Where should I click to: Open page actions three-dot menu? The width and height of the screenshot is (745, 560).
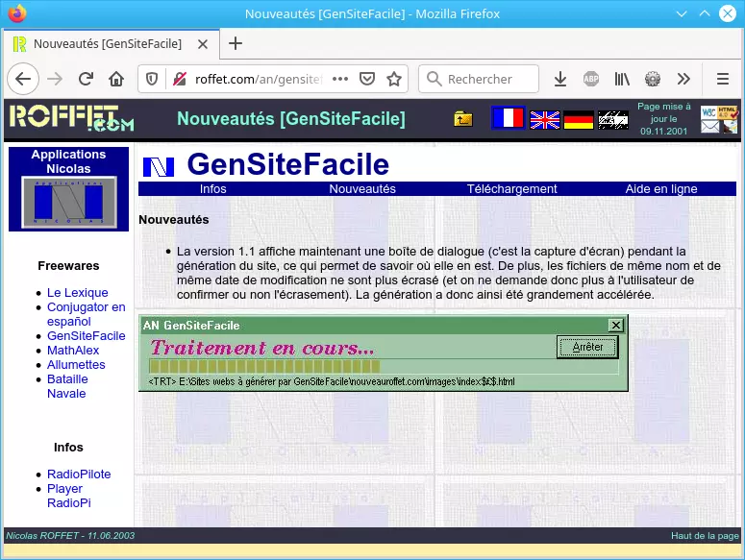tap(340, 79)
